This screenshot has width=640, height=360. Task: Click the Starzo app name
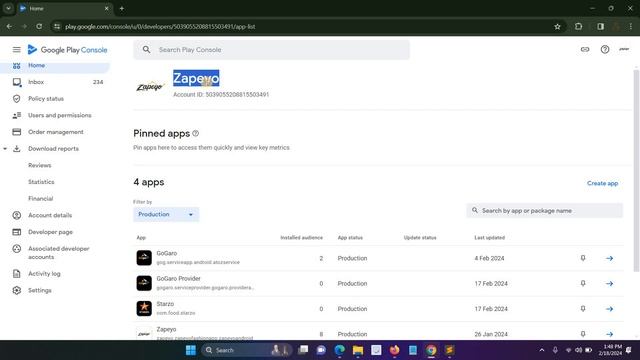[x=165, y=304]
